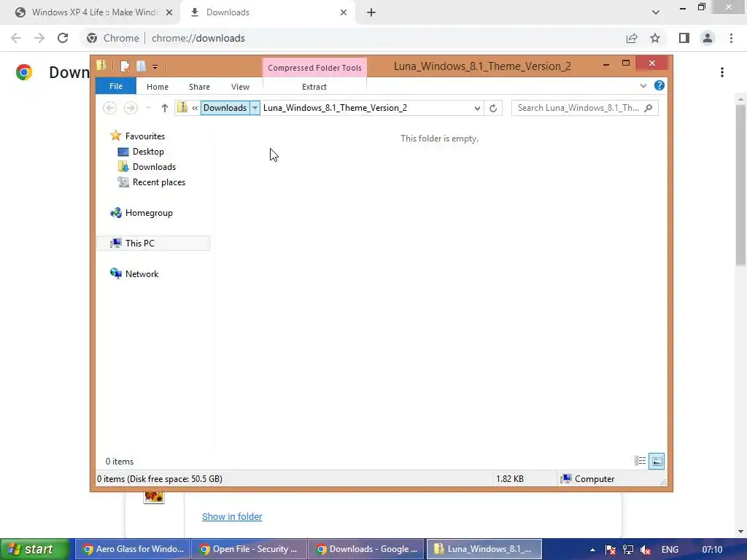
Task: Open the File ribbon tab
Action: point(116,86)
